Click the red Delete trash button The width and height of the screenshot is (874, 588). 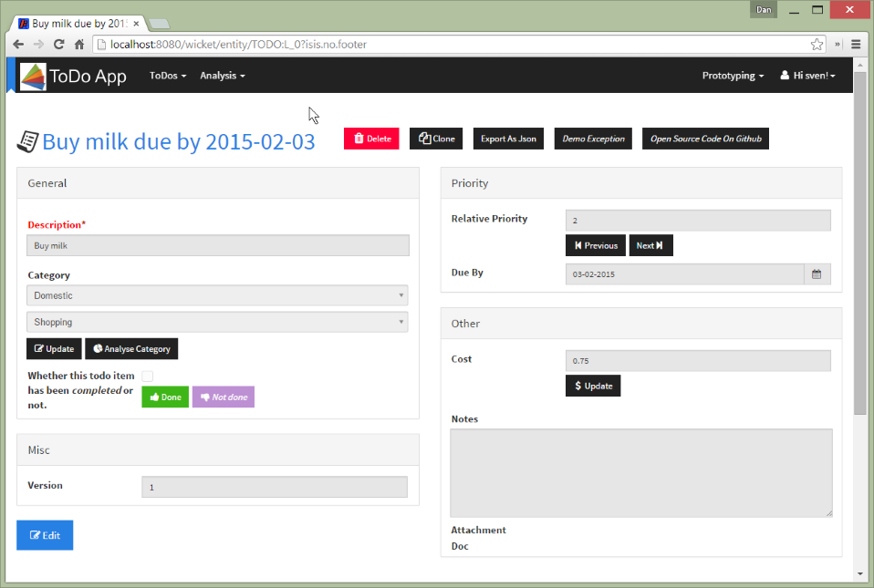pyautogui.click(x=371, y=139)
